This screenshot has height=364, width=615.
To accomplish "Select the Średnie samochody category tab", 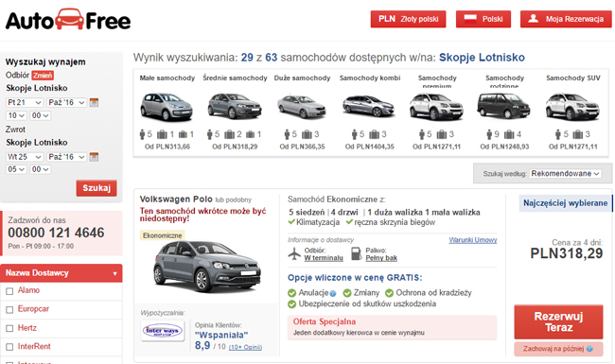I will coord(235,78).
